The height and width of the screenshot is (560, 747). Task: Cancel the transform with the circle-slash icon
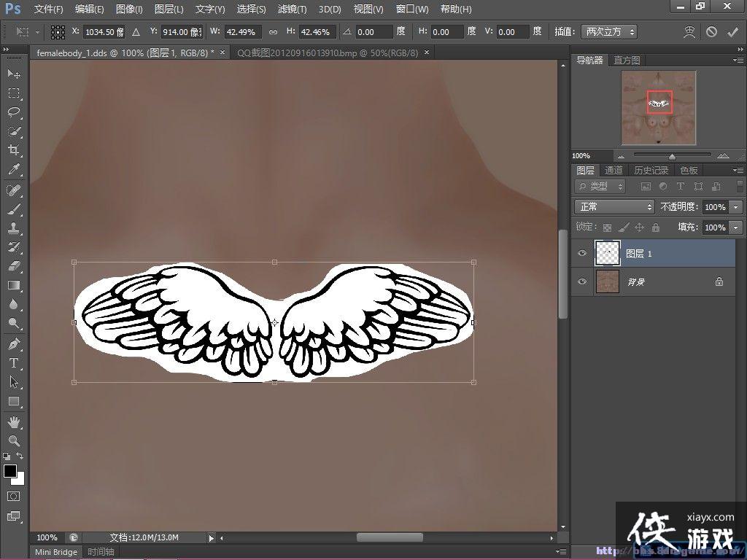click(711, 32)
